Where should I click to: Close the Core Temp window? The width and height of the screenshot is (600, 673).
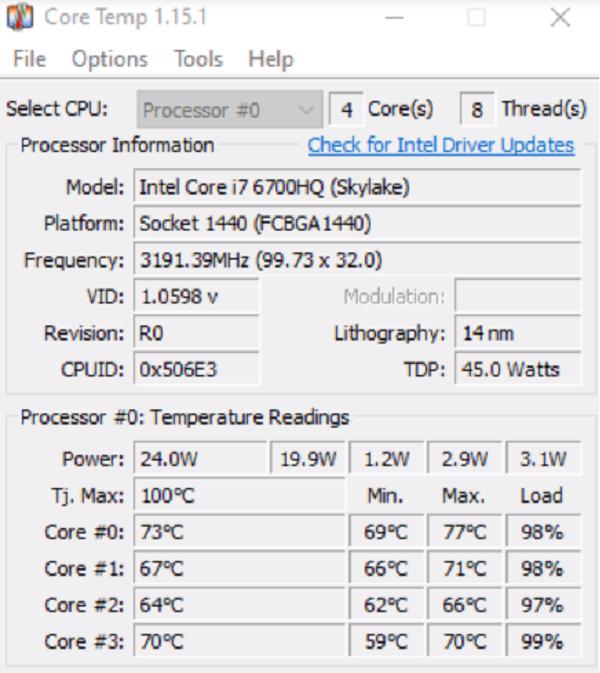tap(560, 18)
